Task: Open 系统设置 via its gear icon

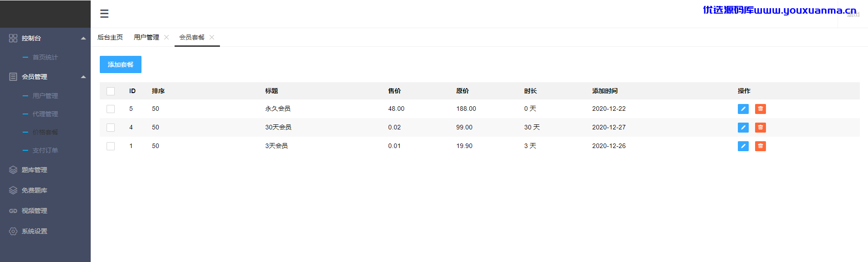Action: pyautogui.click(x=13, y=231)
